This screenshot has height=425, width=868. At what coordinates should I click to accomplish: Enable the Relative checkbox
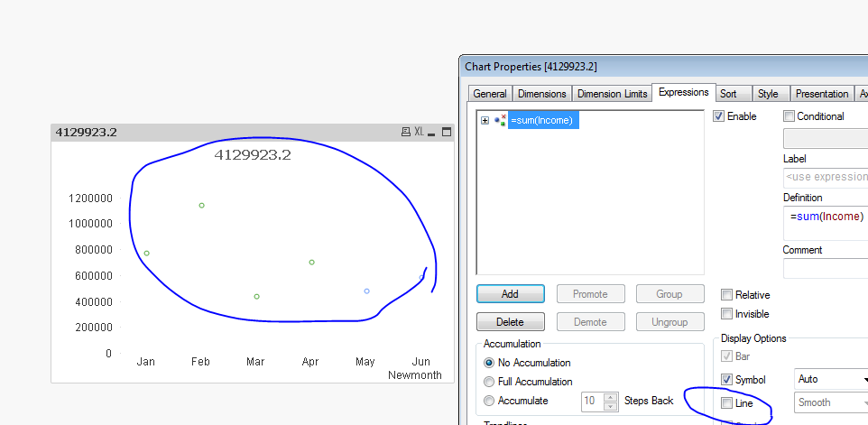click(727, 295)
